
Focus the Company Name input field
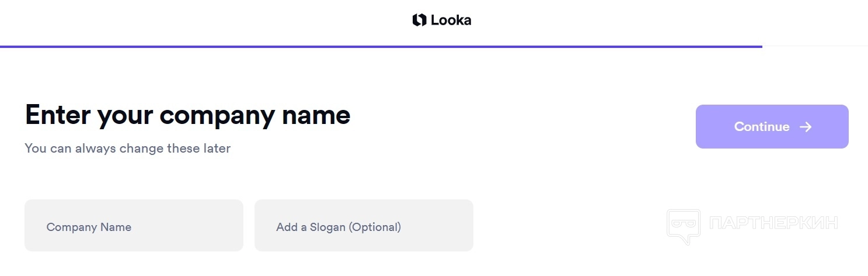pyautogui.click(x=134, y=226)
